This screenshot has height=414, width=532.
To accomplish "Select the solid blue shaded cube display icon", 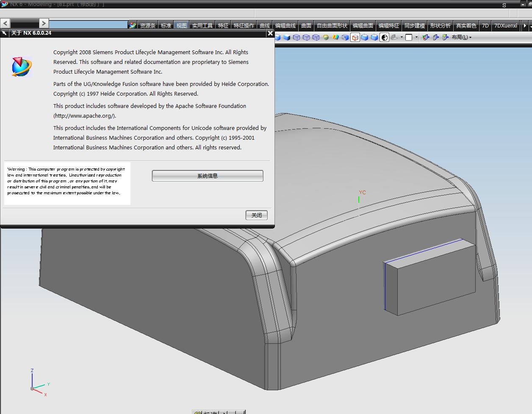I will [287, 37].
